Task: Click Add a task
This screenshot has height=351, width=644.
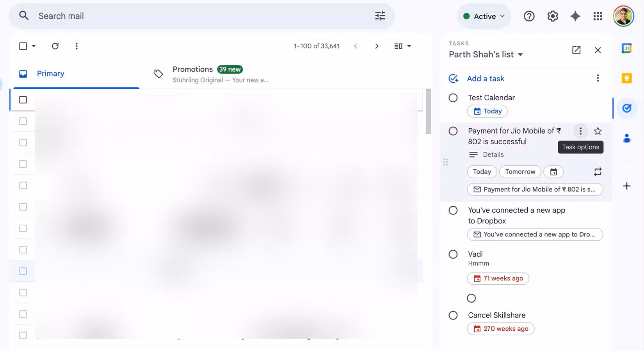Action: point(485,78)
